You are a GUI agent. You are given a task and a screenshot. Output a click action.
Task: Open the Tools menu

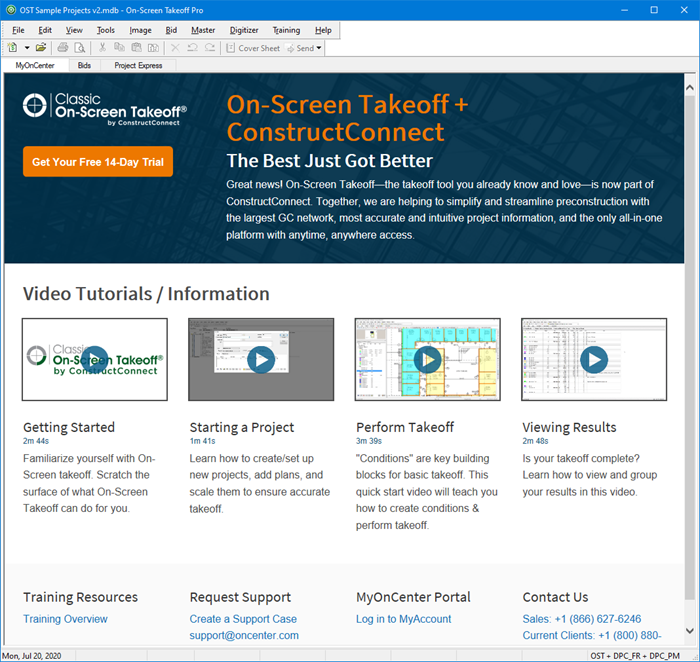106,30
